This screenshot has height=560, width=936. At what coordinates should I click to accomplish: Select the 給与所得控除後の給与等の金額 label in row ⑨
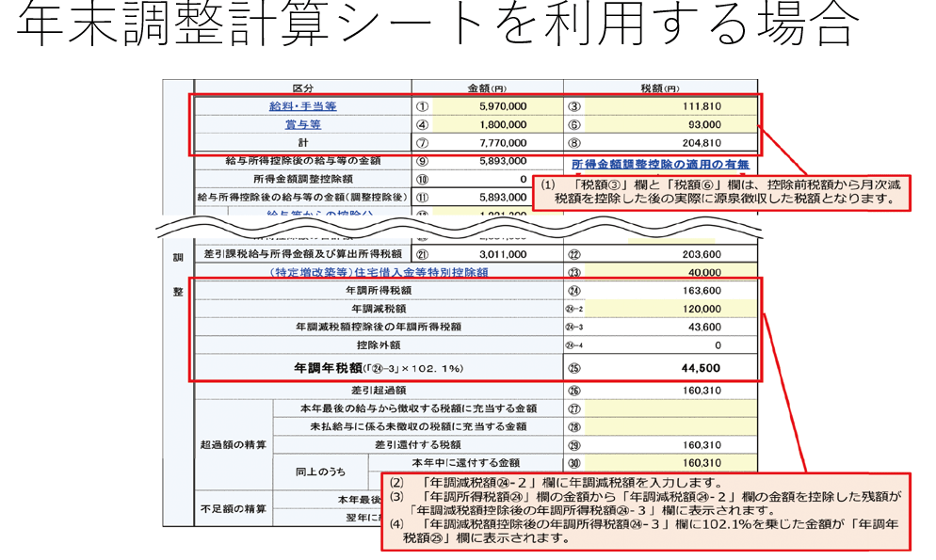pyautogui.click(x=302, y=161)
